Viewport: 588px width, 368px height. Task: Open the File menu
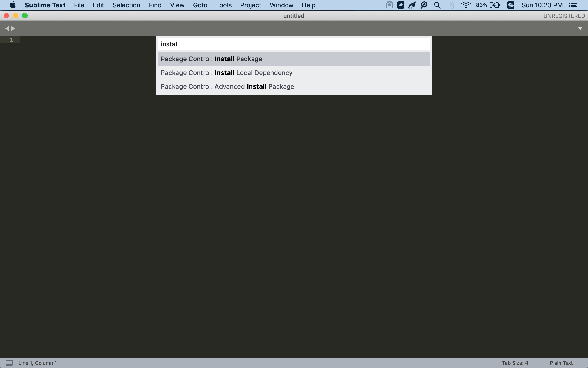(x=79, y=5)
